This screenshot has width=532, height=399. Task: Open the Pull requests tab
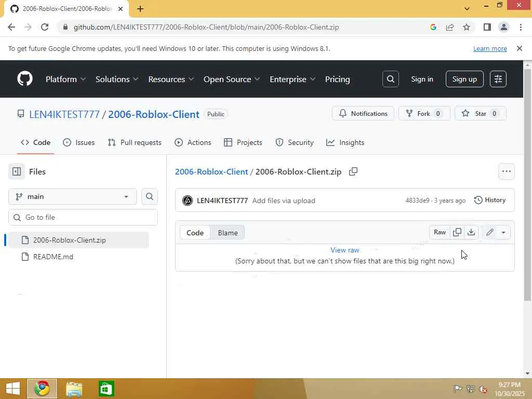135,142
